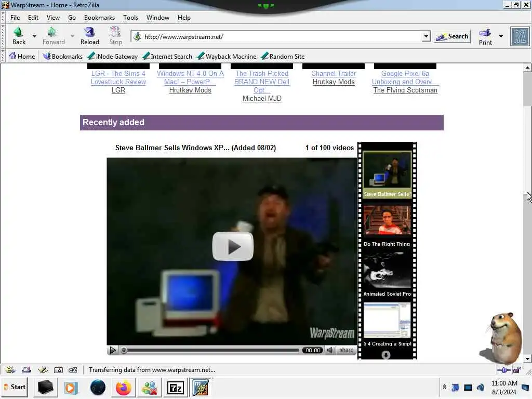The height and width of the screenshot is (399, 532).
Task: Open the Window menu
Action: click(x=157, y=18)
